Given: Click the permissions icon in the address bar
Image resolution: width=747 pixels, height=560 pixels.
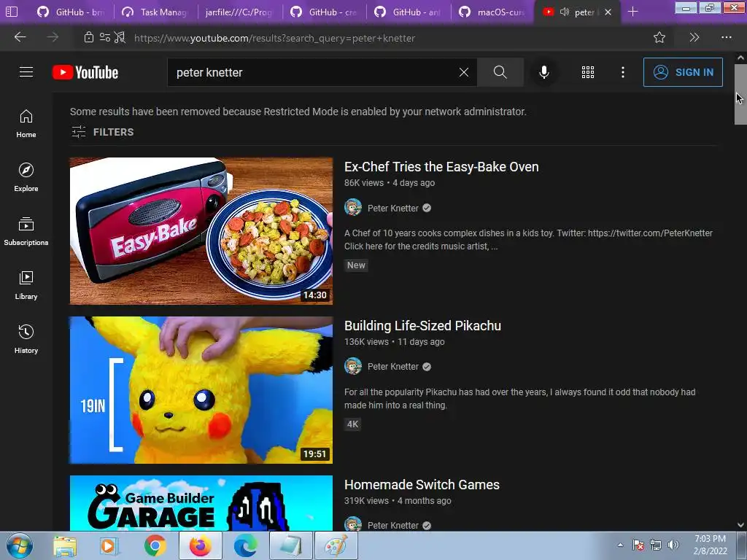Looking at the screenshot, I should [x=104, y=37].
